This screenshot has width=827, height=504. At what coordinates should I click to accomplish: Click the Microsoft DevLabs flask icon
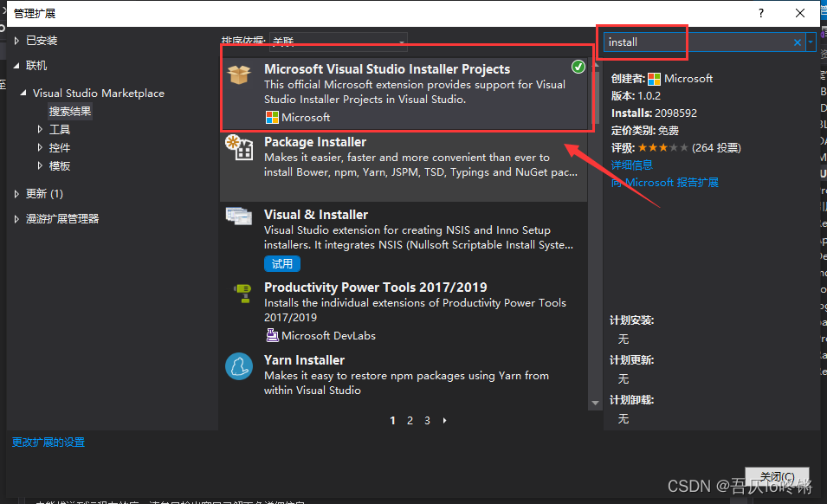[272, 335]
